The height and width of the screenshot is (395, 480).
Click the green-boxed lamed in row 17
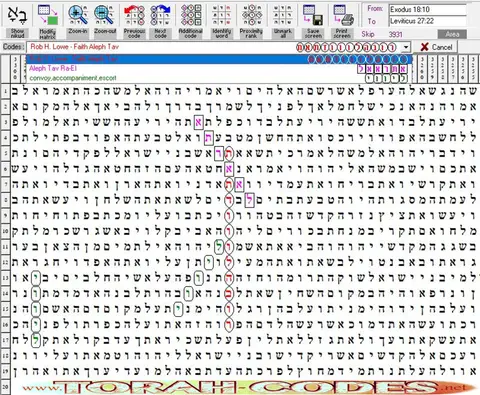click(35, 340)
